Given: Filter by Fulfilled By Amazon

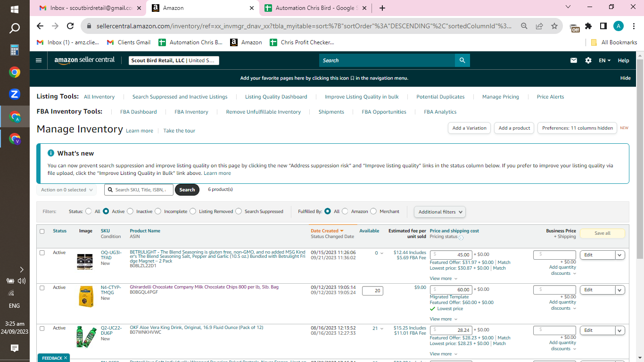Looking at the screenshot, I should (345, 211).
